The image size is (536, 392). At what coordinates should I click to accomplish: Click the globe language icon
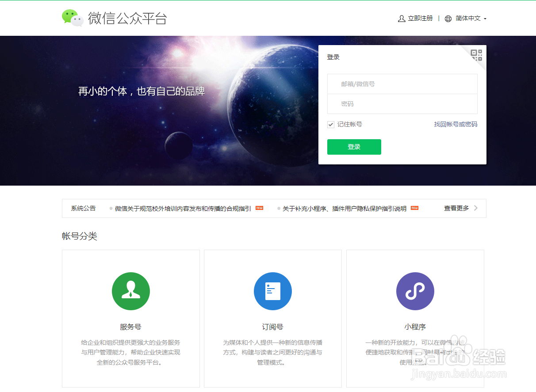(448, 18)
